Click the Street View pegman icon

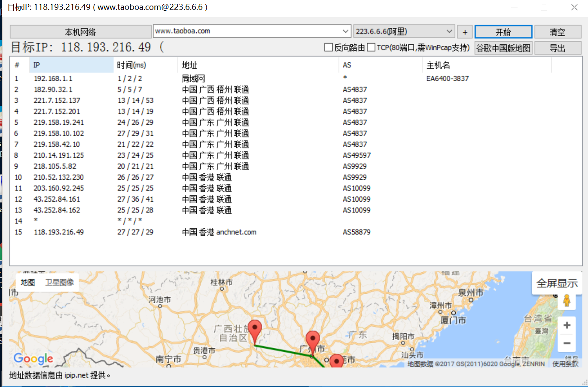click(567, 301)
